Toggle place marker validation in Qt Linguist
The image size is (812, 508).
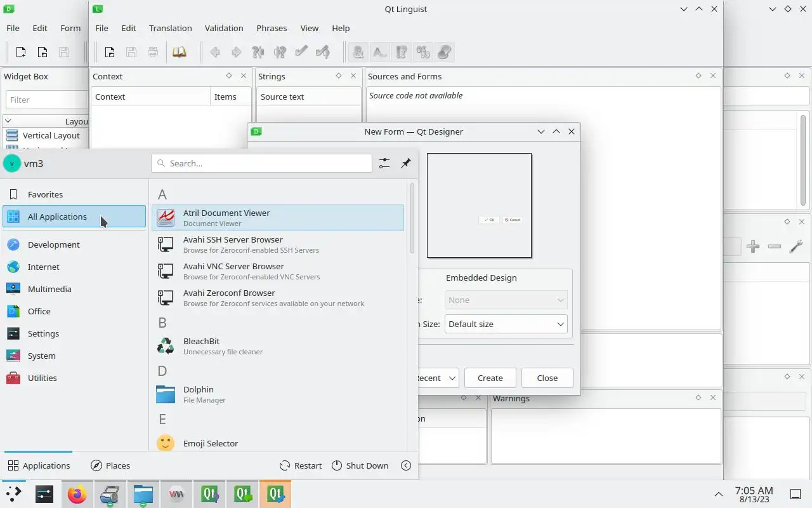[445, 52]
